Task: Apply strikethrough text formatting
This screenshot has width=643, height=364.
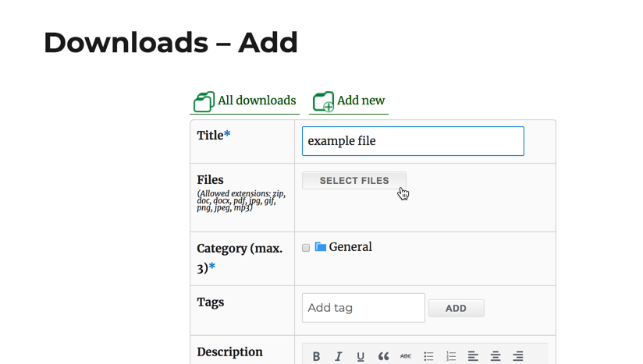Action: 406,356
